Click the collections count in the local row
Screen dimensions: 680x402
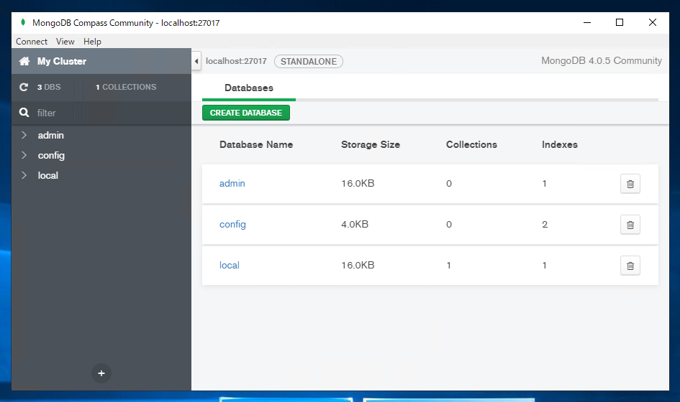click(x=449, y=265)
